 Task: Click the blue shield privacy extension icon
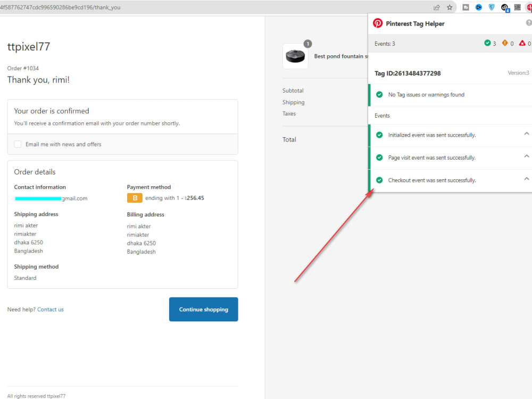(491, 7)
